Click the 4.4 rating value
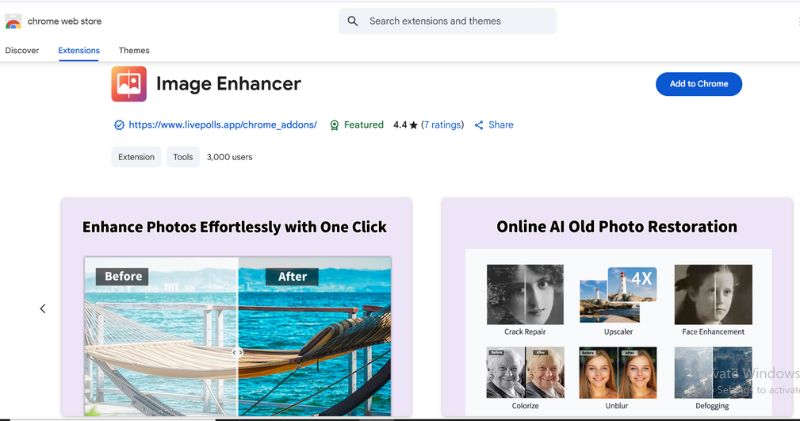Screen dimensions: 800x421 point(399,125)
